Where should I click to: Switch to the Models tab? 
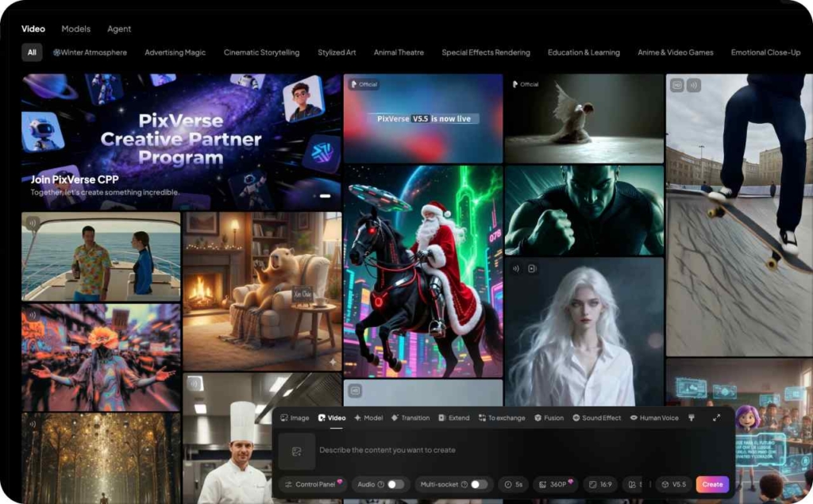[75, 29]
